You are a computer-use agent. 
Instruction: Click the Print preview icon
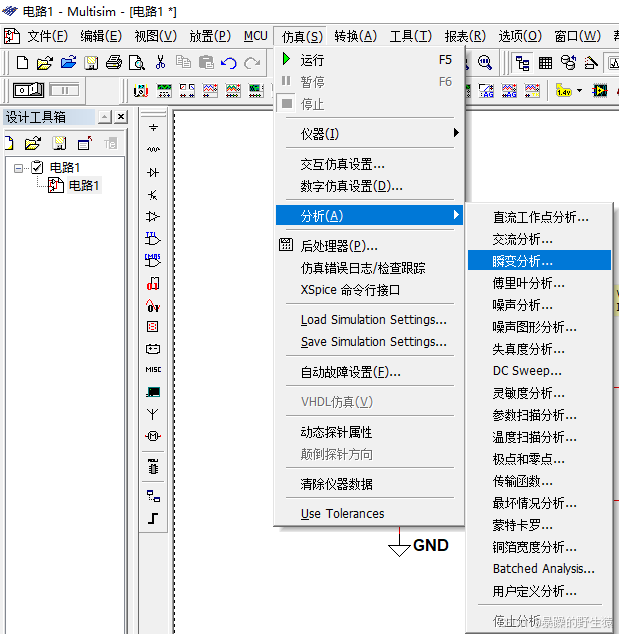point(137,63)
